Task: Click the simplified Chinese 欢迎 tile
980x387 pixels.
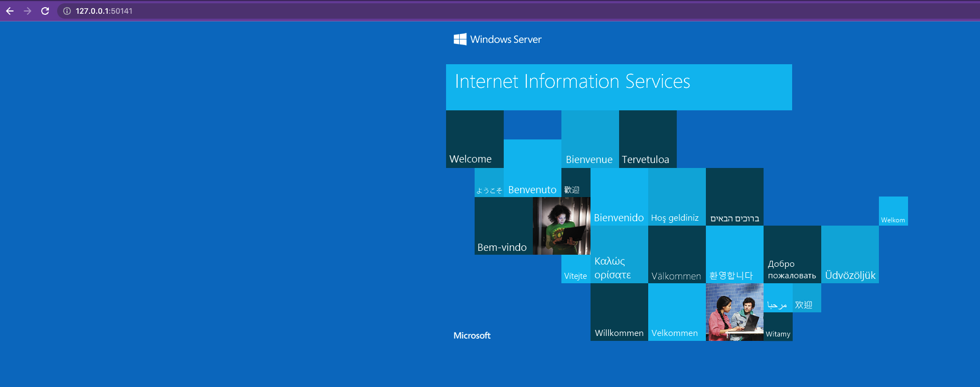Action: (x=807, y=298)
